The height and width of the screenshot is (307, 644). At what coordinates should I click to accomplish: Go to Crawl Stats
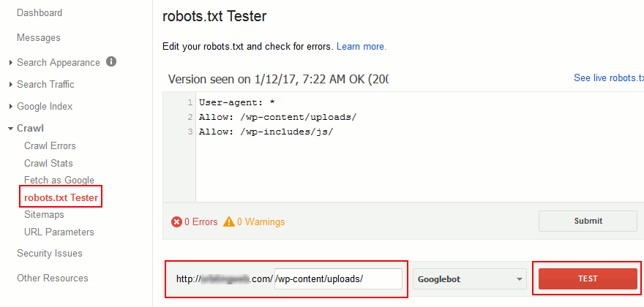point(48,163)
